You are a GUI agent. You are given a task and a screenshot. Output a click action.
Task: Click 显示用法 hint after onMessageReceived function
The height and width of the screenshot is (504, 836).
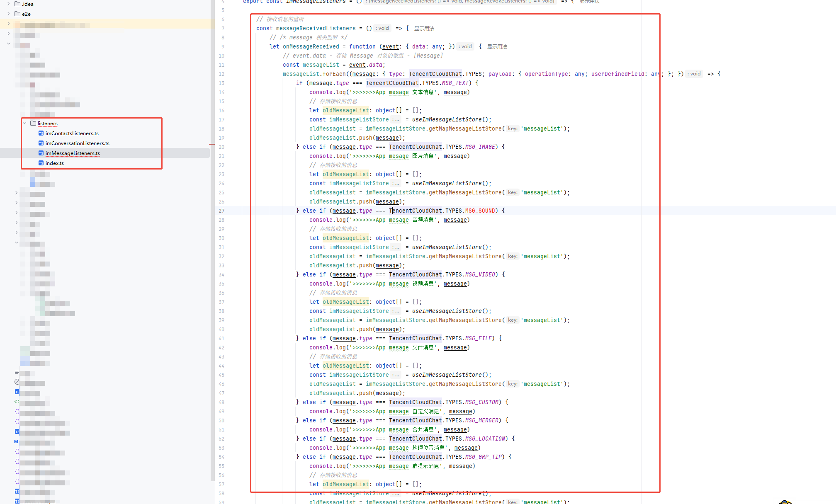coord(497,47)
